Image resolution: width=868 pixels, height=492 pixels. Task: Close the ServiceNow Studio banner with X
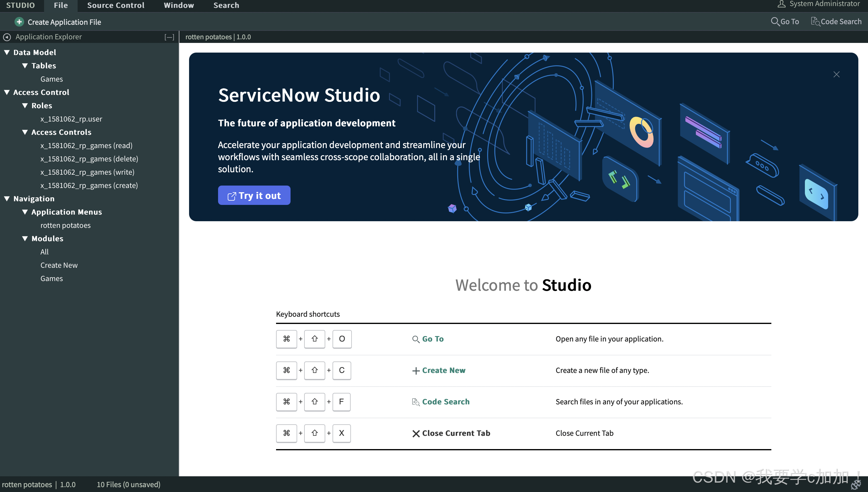tap(836, 74)
